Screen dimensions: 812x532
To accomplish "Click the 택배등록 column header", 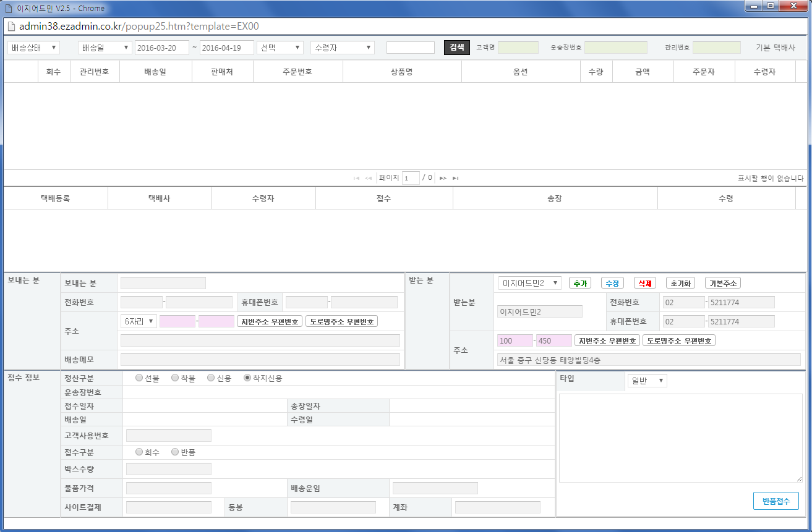I will [x=56, y=198].
